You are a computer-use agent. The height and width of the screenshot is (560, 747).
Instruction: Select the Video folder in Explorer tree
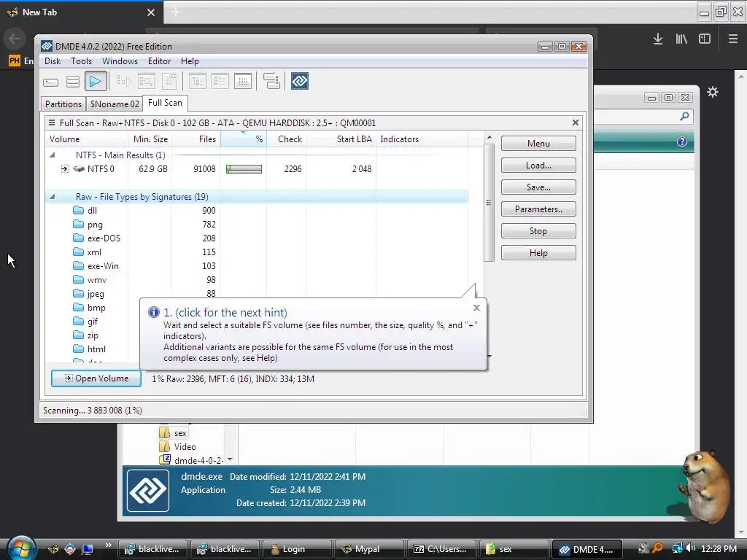tap(178, 447)
